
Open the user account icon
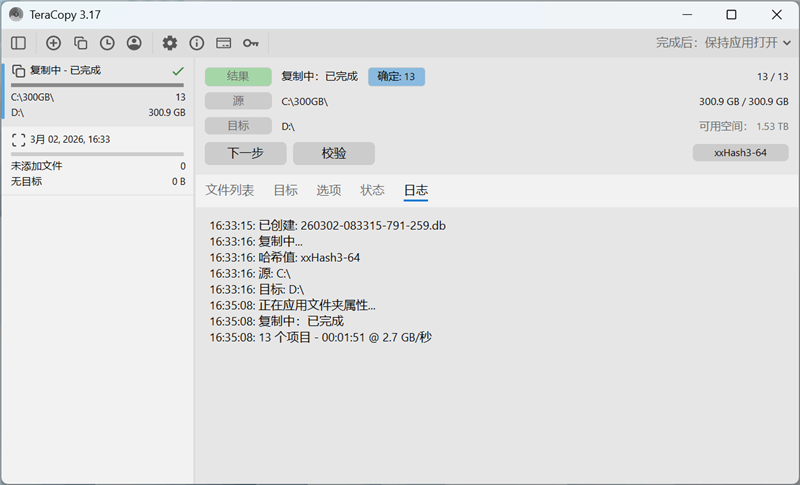click(134, 43)
